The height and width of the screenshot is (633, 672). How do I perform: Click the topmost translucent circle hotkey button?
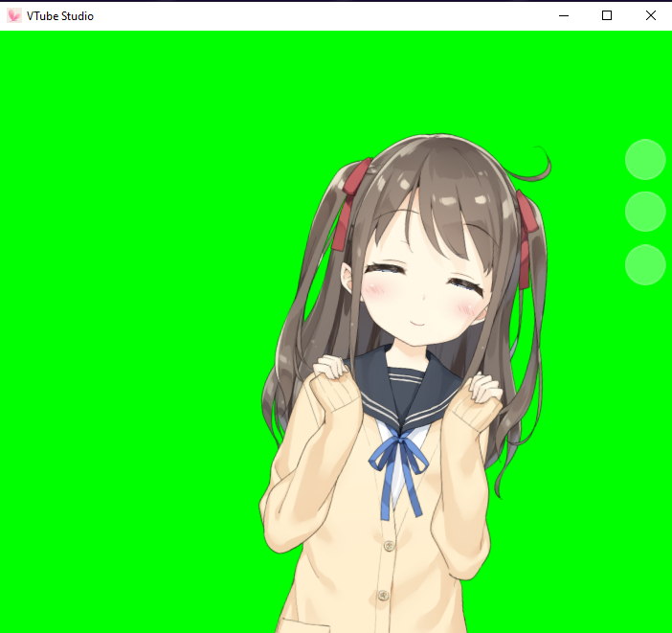(x=645, y=160)
